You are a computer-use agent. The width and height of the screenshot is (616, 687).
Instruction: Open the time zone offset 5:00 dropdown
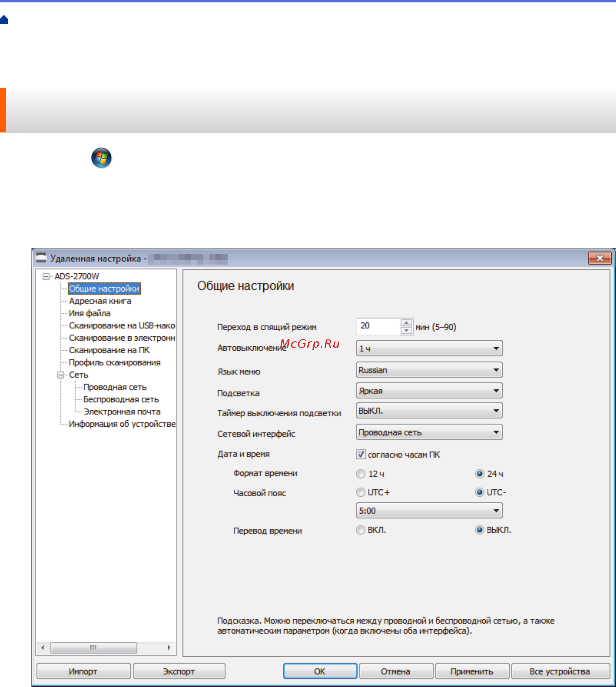(429, 510)
